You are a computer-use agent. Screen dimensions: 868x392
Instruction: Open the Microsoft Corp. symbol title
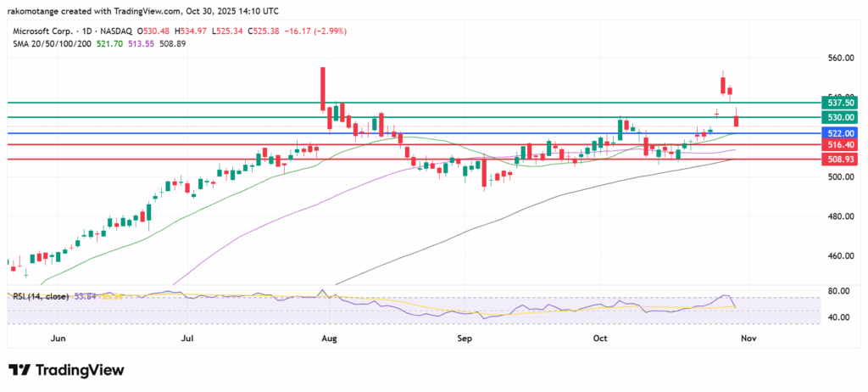tap(37, 31)
